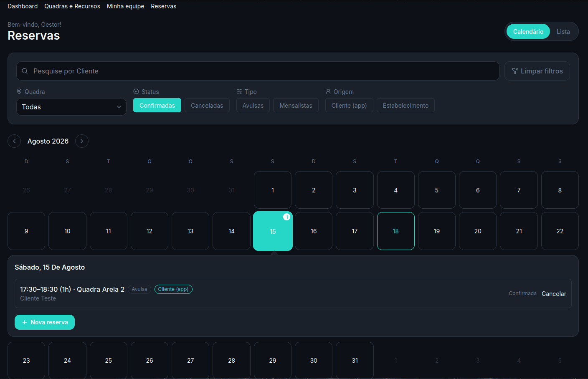Focus the Pesquise por Cliente search field
This screenshot has width=588, height=379.
(x=258, y=71)
